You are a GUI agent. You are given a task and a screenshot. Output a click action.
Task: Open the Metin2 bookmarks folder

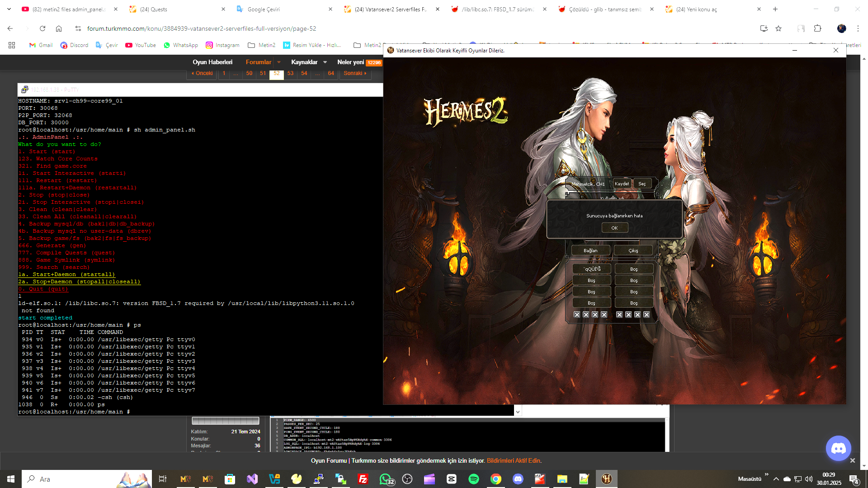click(262, 45)
